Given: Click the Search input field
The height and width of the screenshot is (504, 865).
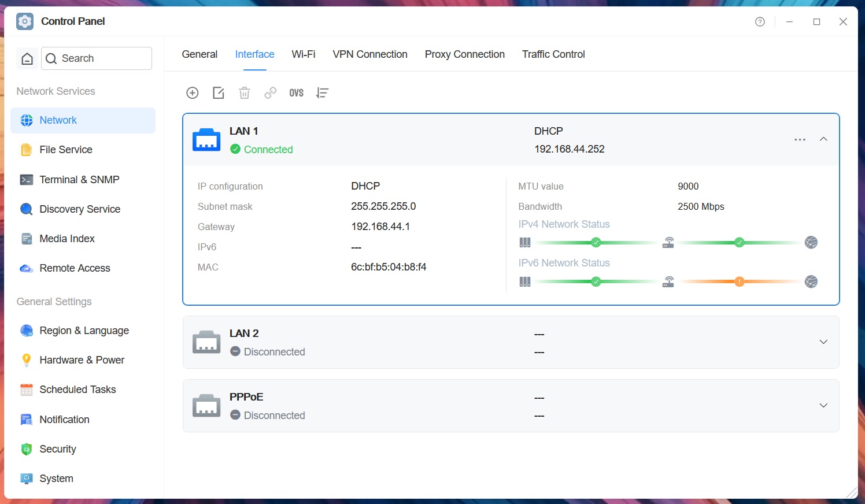Looking at the screenshot, I should coord(97,58).
